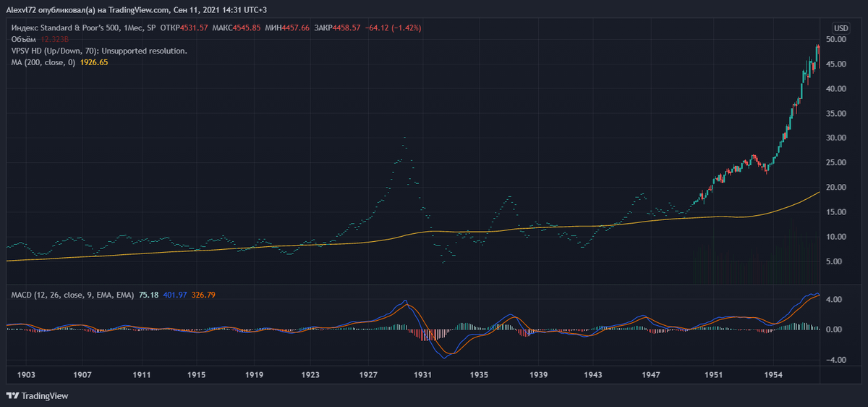
Task: Click the 1951 time axis label
Action: point(714,376)
